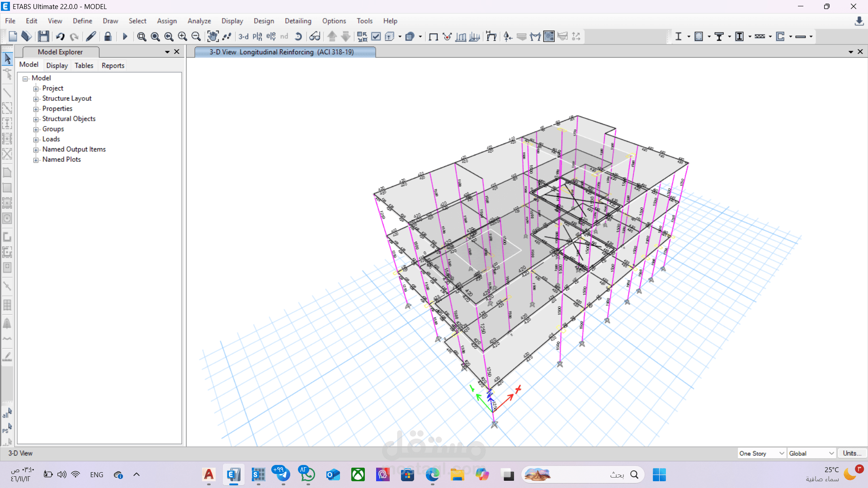This screenshot has height=488, width=868.
Task: Toggle the Set Display Options checkmark
Action: pyautogui.click(x=376, y=37)
